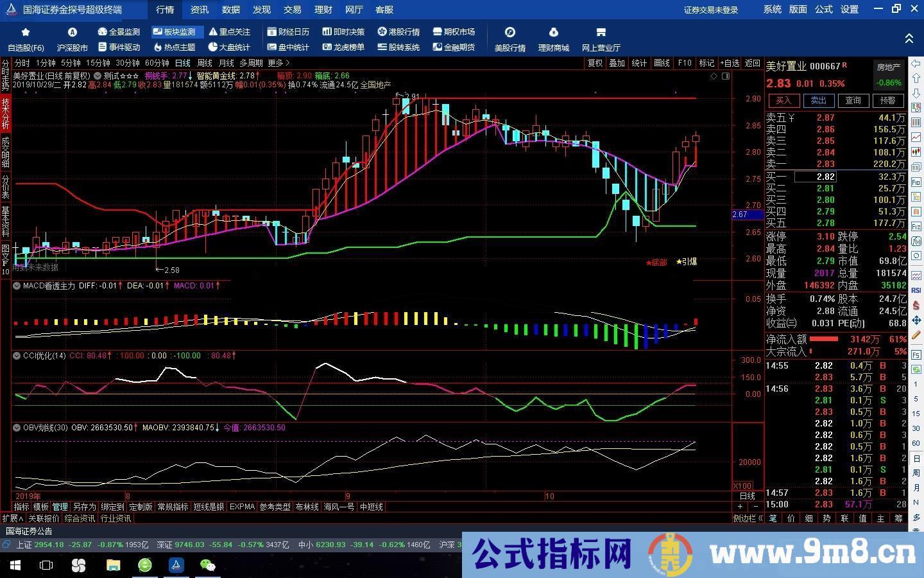Toggle 复权 price adjustment mode
Image resolution: width=924 pixels, height=578 pixels.
point(594,63)
